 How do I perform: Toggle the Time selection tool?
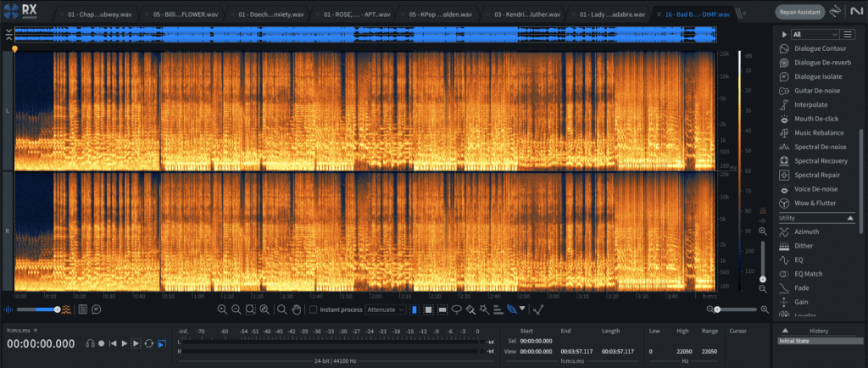414,309
